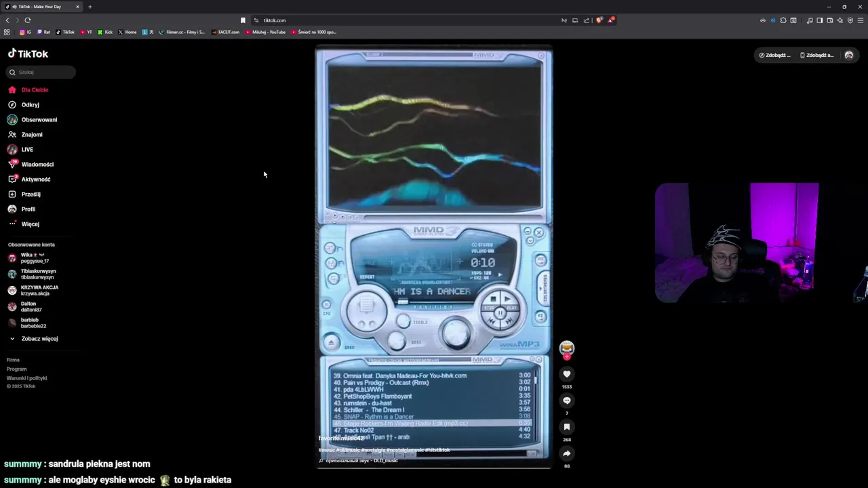Open the Filman.cc bookmark
The width and height of the screenshot is (868, 488).
click(182, 32)
